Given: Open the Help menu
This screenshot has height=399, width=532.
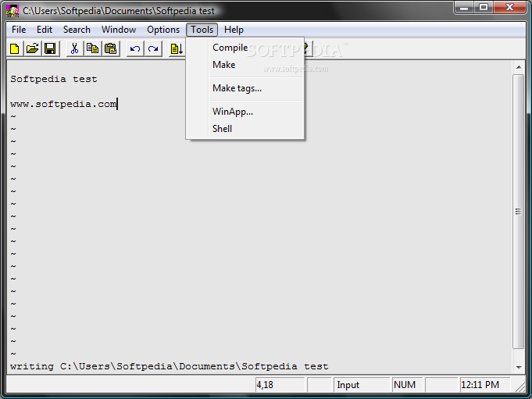Looking at the screenshot, I should point(234,30).
